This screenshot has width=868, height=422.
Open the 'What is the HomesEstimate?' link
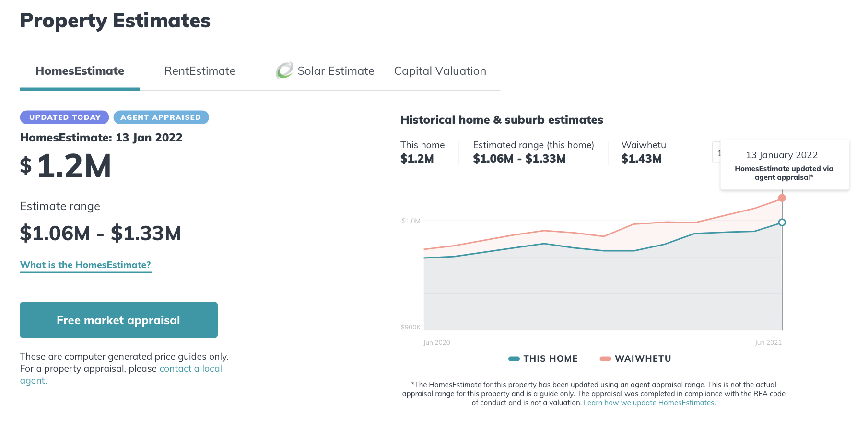pos(85,265)
